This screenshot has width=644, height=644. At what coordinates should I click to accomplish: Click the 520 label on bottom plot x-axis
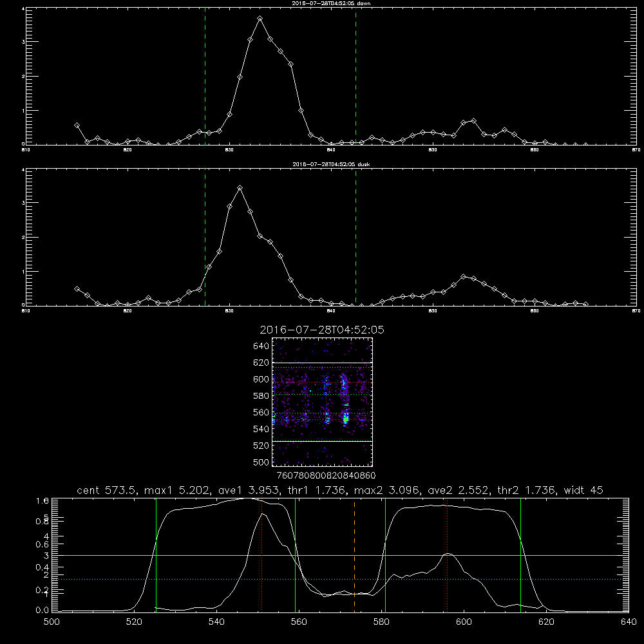point(134,622)
